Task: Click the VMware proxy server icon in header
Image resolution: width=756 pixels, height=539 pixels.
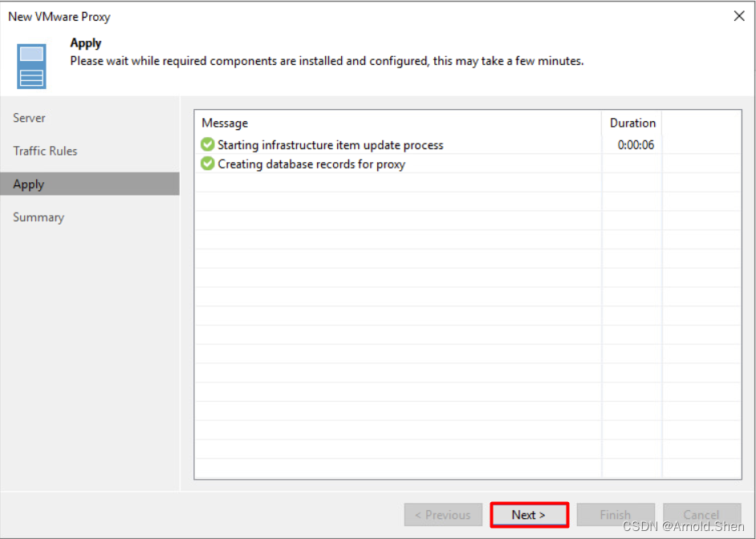Action: click(32, 66)
